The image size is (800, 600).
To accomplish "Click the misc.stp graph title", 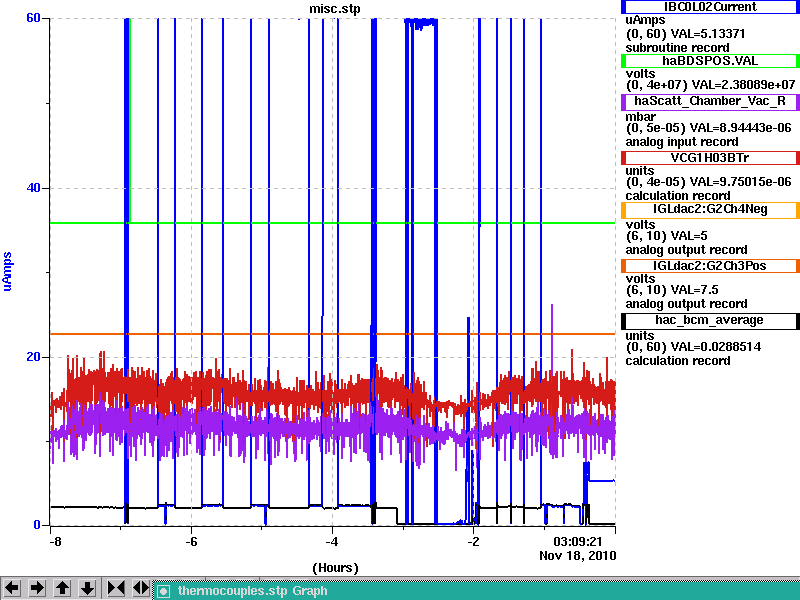I will (x=335, y=9).
